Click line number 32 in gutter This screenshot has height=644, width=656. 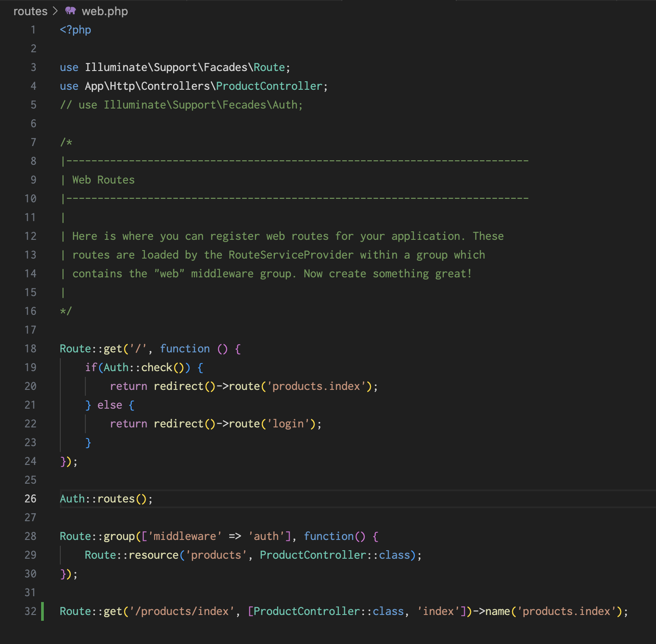point(30,611)
